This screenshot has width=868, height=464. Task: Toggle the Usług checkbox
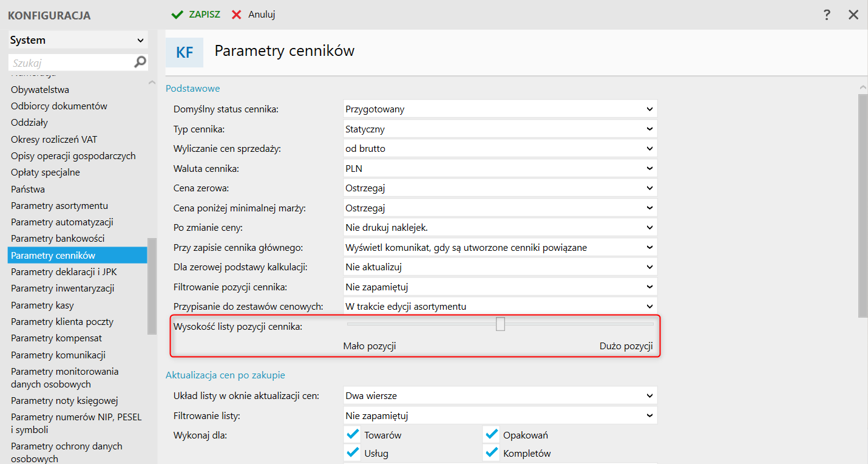click(x=352, y=453)
